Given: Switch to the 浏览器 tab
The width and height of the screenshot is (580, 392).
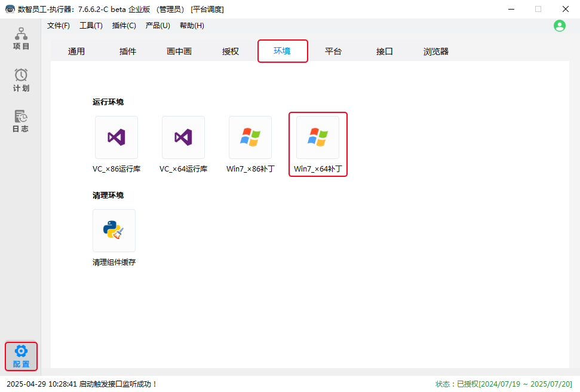Looking at the screenshot, I should [x=436, y=51].
